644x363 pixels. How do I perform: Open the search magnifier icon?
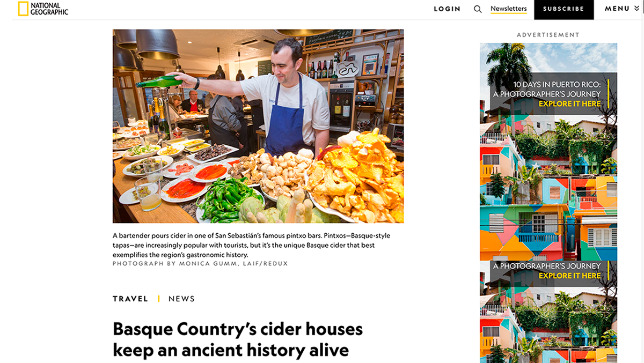(x=478, y=9)
